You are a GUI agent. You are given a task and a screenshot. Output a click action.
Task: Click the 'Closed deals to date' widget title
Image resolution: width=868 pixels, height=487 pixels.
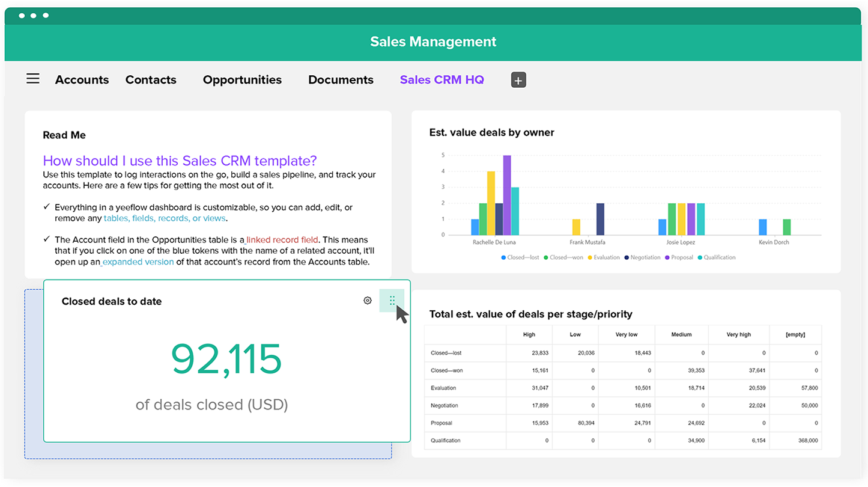(x=112, y=301)
